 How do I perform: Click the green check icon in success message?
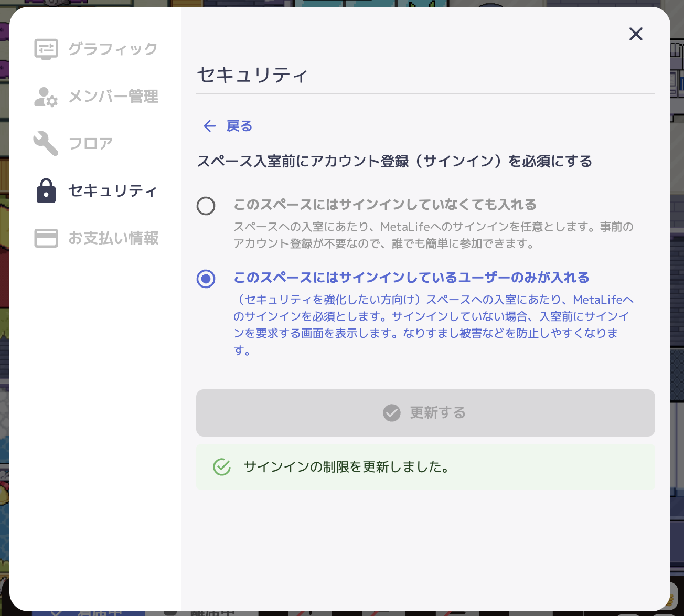[x=222, y=467]
